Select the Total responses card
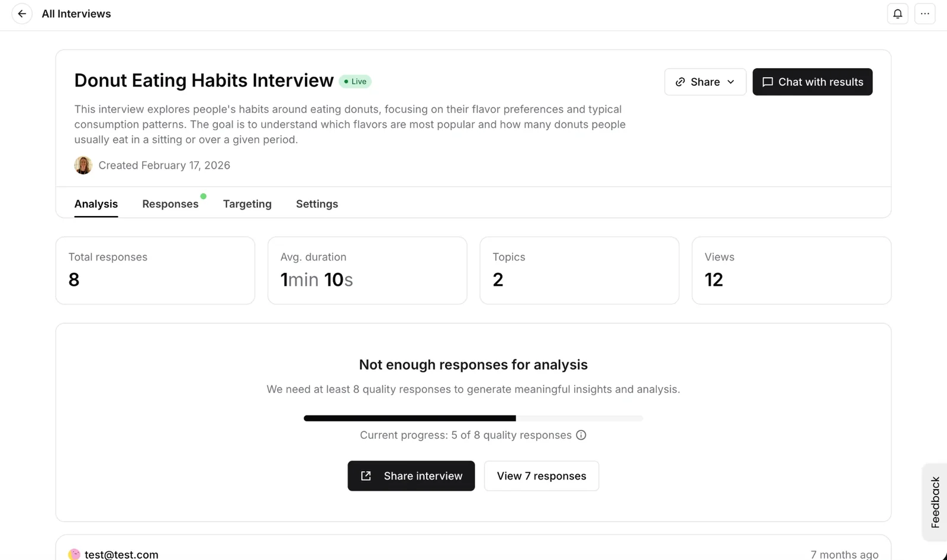Image resolution: width=947 pixels, height=560 pixels. (155, 271)
